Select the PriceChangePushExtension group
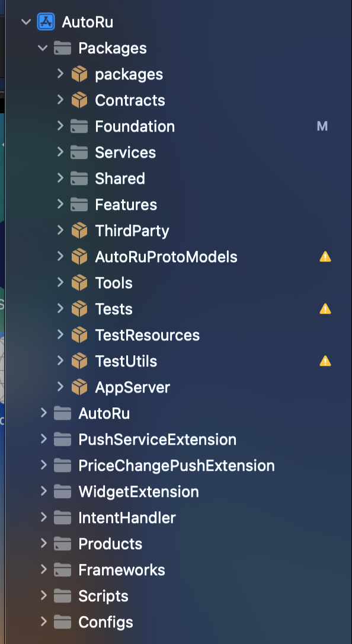Screen dimensions: 352x644 (x=177, y=466)
